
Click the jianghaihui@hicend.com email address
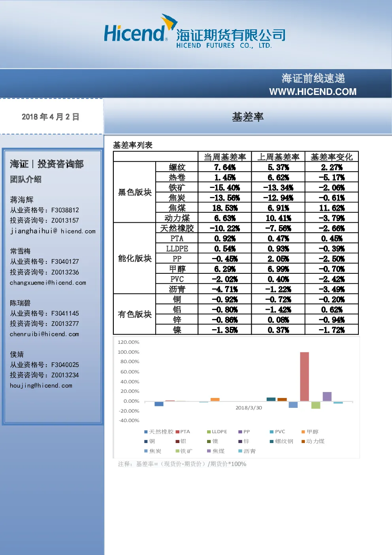point(53,231)
